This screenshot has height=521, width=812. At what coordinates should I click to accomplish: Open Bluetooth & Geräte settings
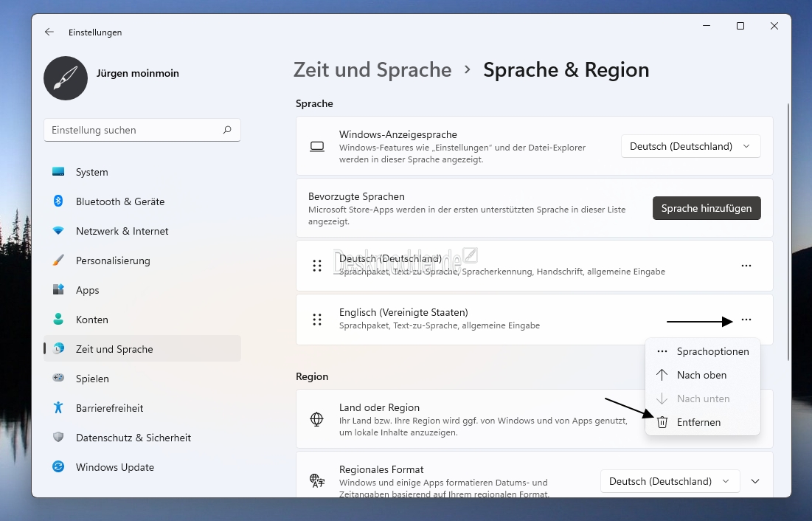point(142,201)
